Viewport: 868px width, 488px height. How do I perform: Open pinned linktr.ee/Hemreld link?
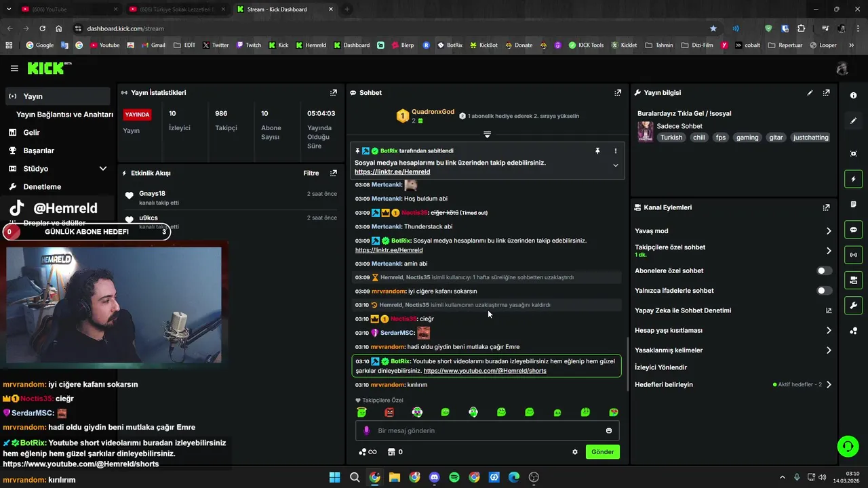[392, 172]
